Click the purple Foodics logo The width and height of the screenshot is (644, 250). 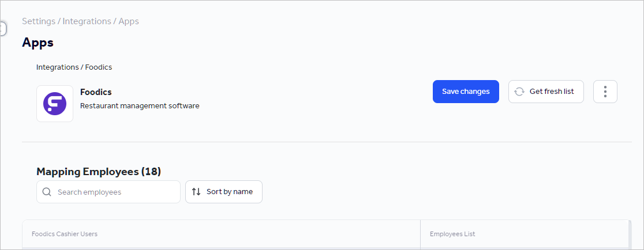point(55,104)
